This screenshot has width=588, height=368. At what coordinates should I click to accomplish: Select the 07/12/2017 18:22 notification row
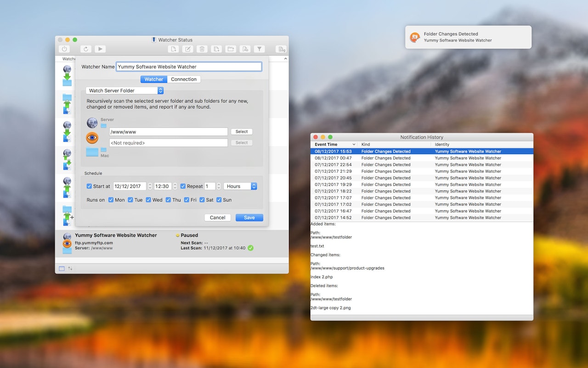[422, 191]
